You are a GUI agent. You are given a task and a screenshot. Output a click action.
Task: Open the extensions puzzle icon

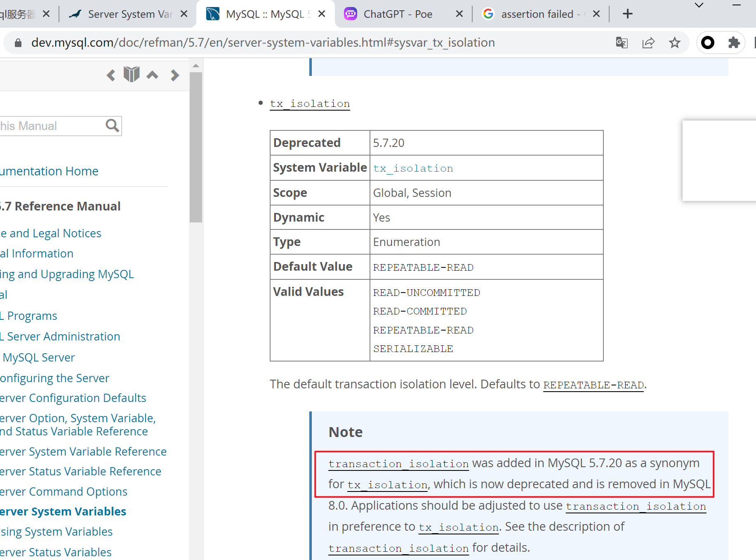734,43
